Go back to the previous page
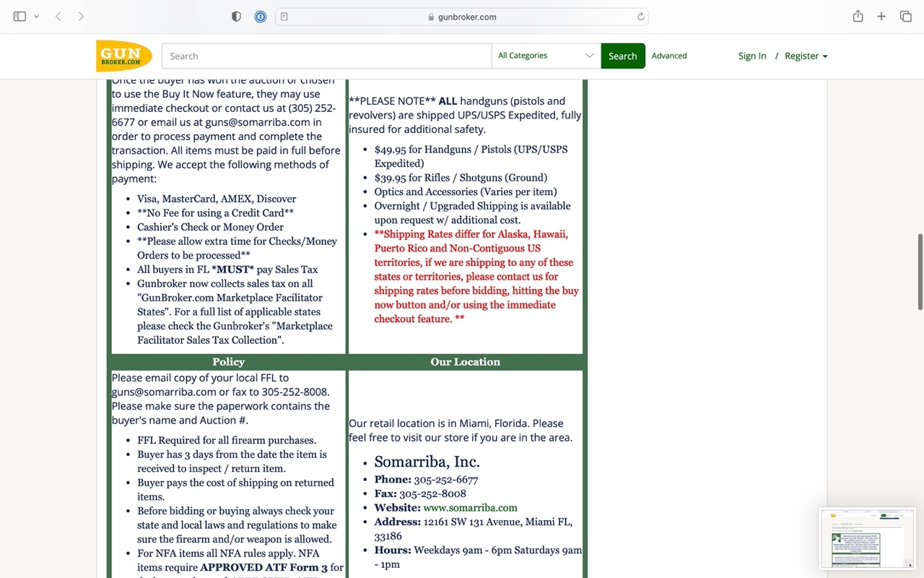924x578 pixels. pos(58,16)
